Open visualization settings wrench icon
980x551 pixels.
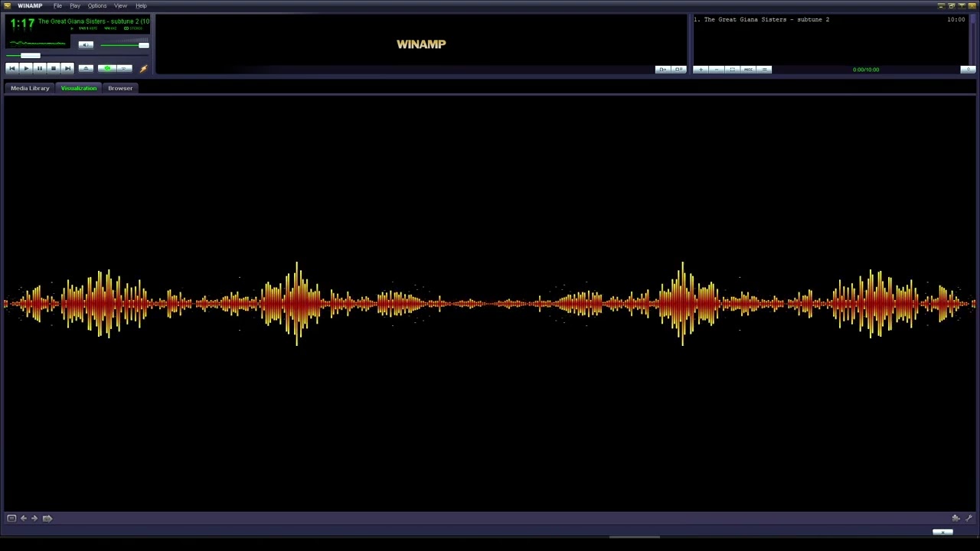pyautogui.click(x=969, y=518)
